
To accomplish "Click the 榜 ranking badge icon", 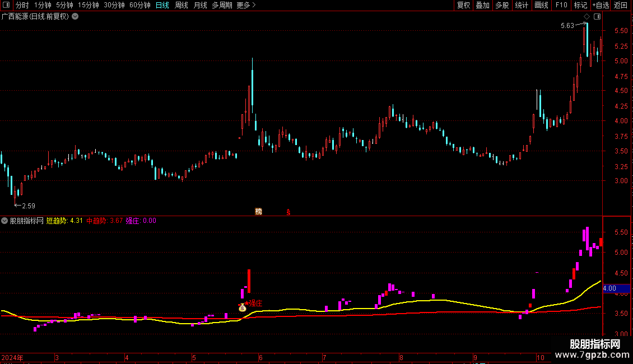I will pyautogui.click(x=258, y=212).
